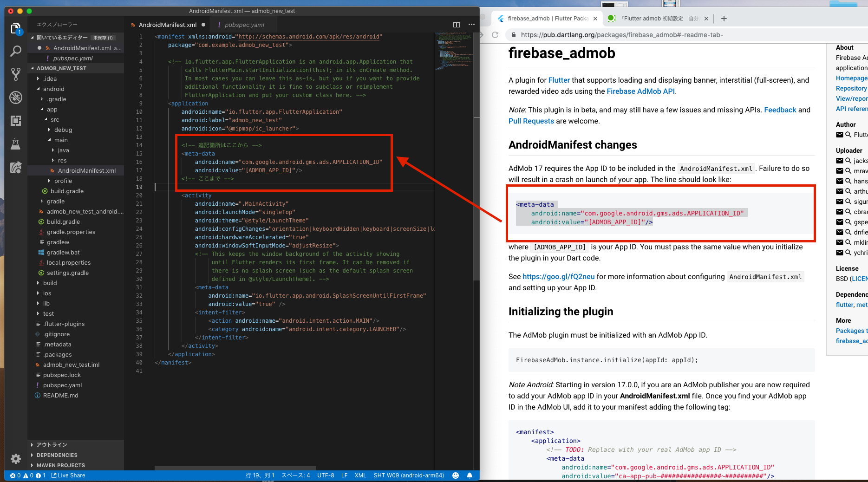Click the mail icon next to uploader cbrac
Image resolution: width=868 pixels, height=482 pixels.
[840, 212]
